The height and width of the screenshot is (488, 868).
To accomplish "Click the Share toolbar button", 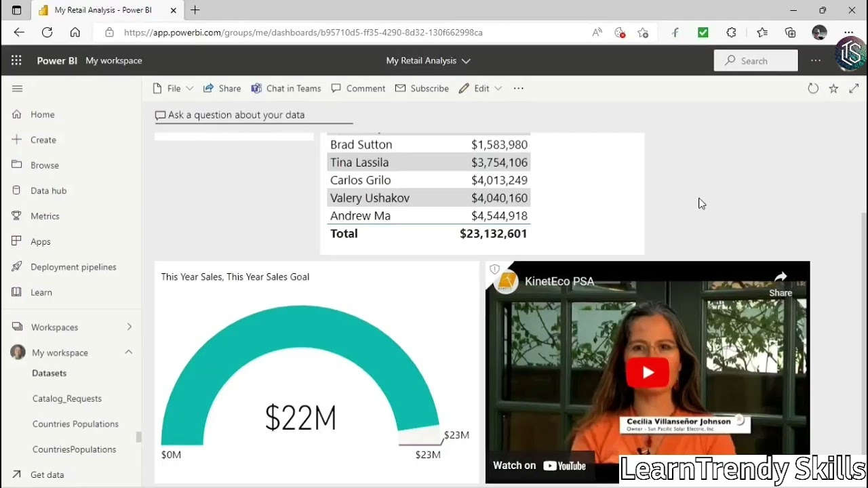I will point(222,88).
